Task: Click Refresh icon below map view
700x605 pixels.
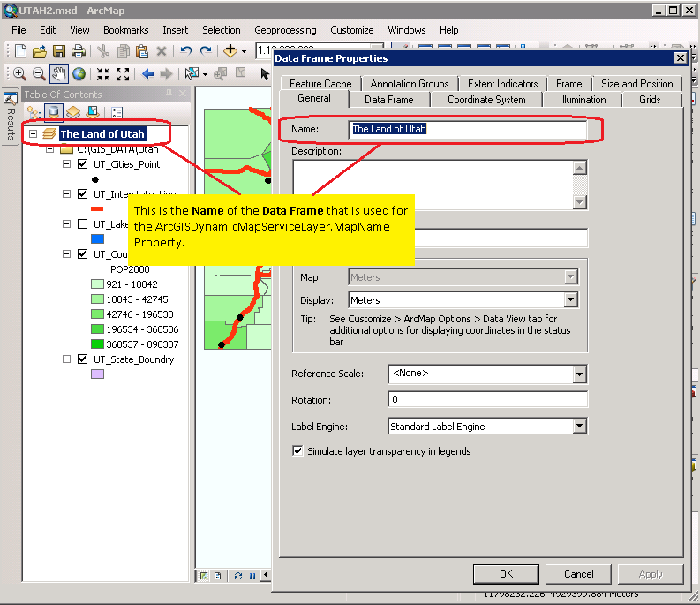Action: pos(238,576)
